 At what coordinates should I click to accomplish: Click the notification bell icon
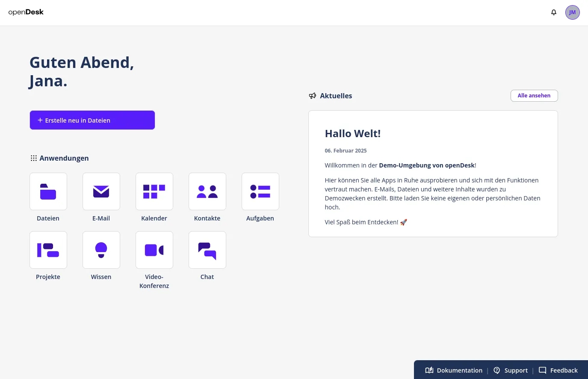click(x=554, y=12)
